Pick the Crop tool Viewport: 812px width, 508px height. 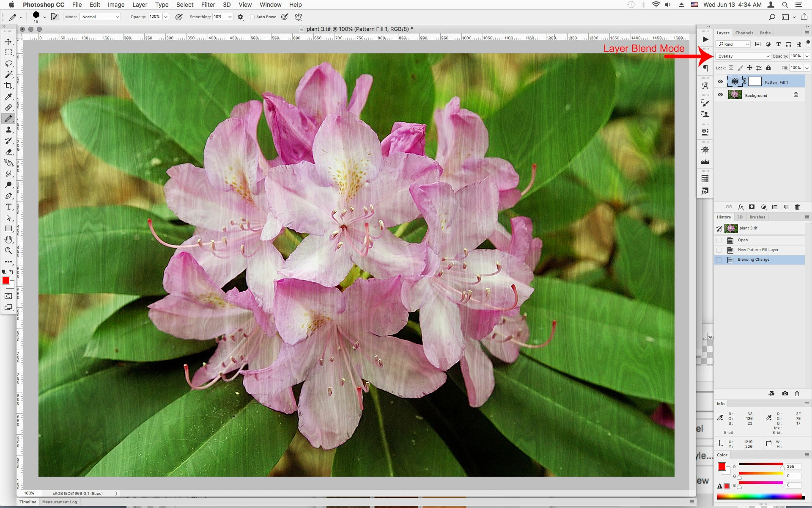point(8,86)
